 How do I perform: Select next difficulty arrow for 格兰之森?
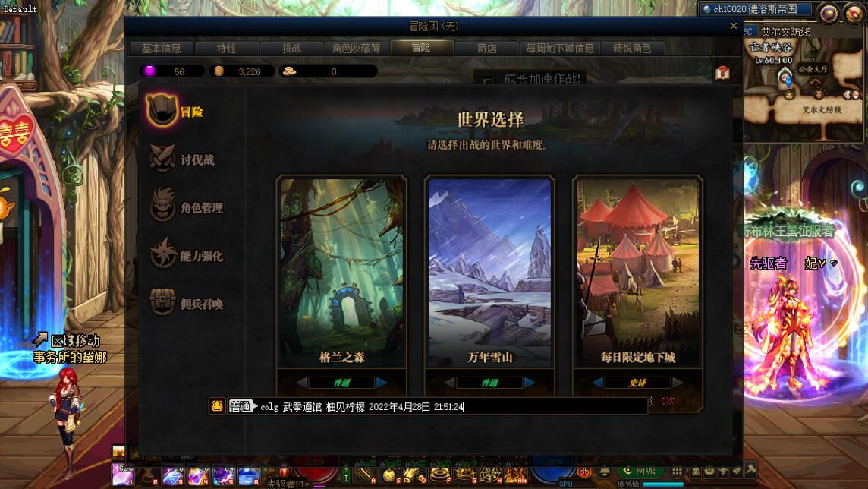click(x=382, y=383)
